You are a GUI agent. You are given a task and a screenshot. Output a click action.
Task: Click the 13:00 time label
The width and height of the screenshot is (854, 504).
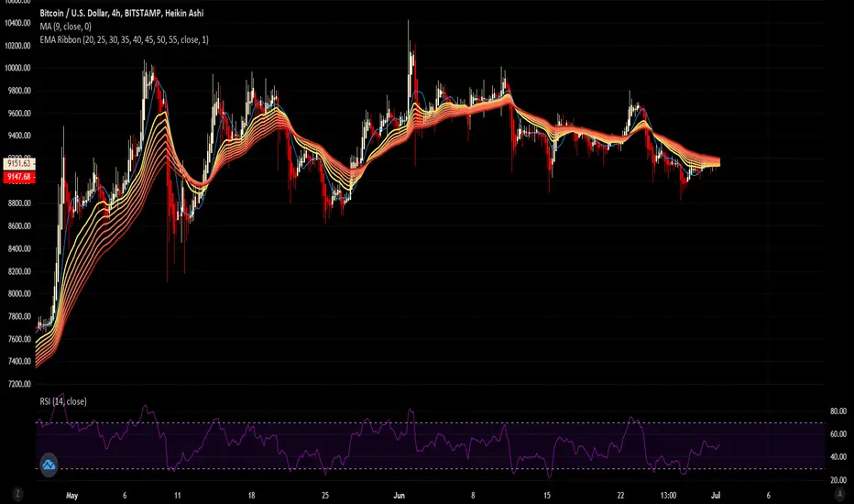[668, 495]
